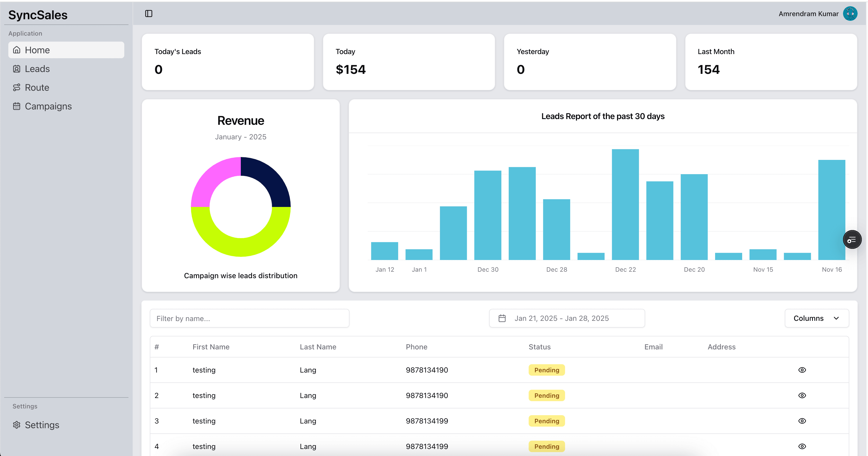Click the Amrendram Kumar user name
868x456 pixels.
pyautogui.click(x=808, y=14)
